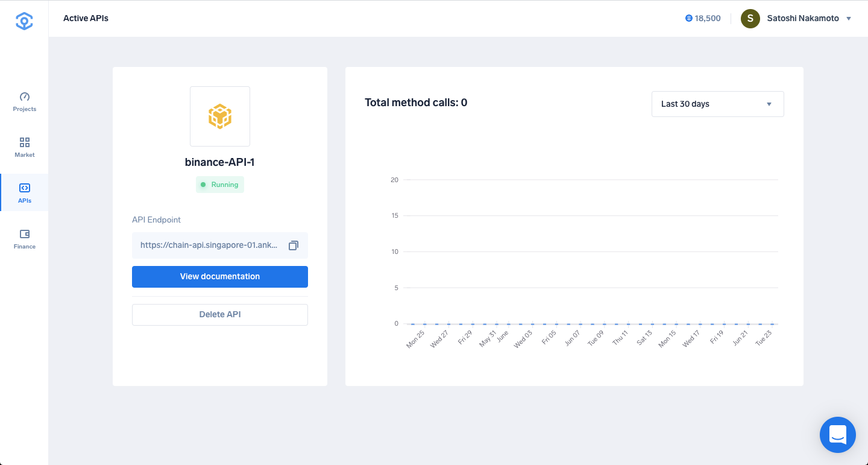Open the chat support bubble

(838, 435)
